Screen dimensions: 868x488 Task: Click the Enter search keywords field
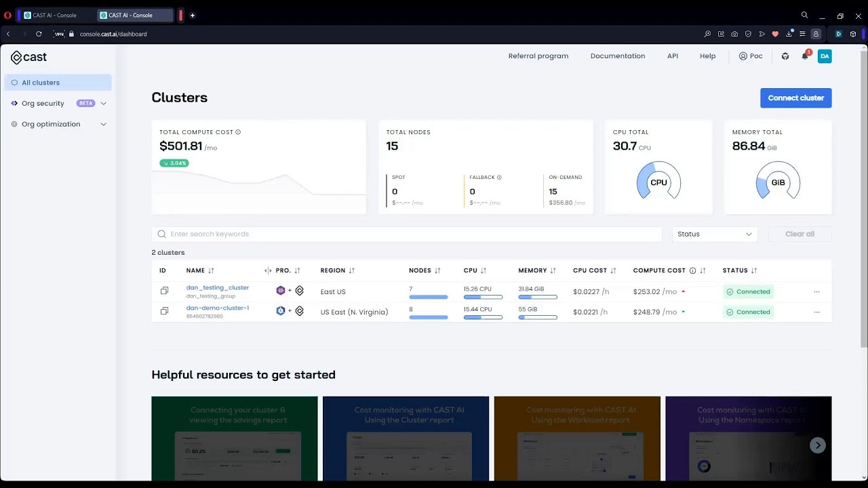point(407,234)
